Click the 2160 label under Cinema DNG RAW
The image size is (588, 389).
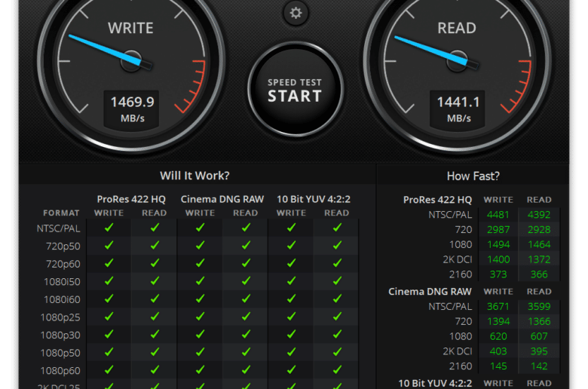tap(461, 366)
